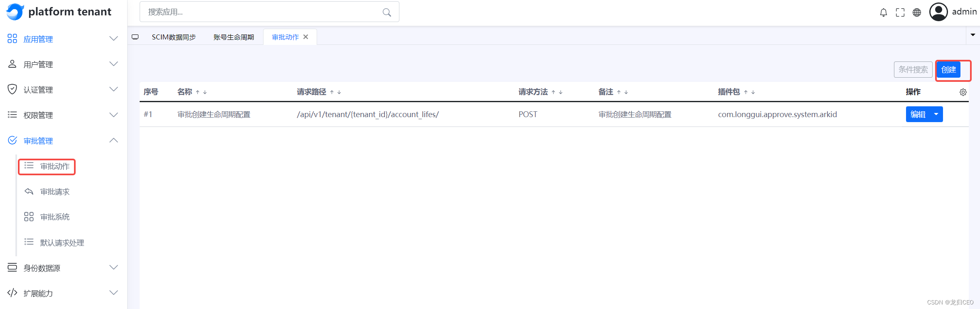This screenshot has height=309, width=980.
Task: Click the 审批系统 grid icon
Action: pos(29,217)
